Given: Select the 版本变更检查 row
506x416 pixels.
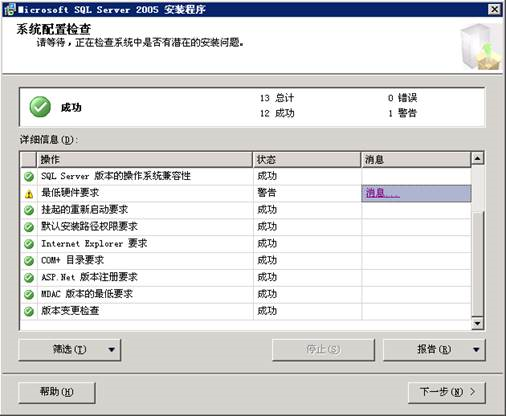Looking at the screenshot, I should 246,311.
